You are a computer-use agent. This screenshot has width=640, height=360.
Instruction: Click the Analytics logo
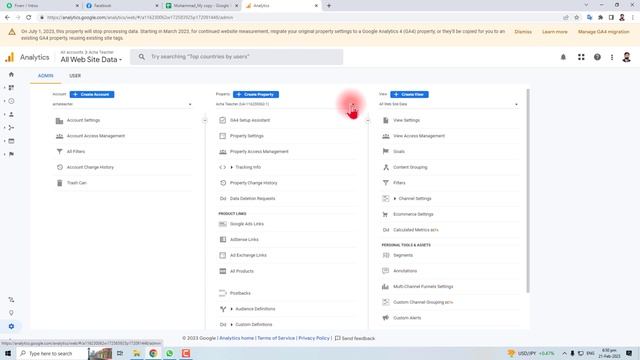tap(9, 57)
